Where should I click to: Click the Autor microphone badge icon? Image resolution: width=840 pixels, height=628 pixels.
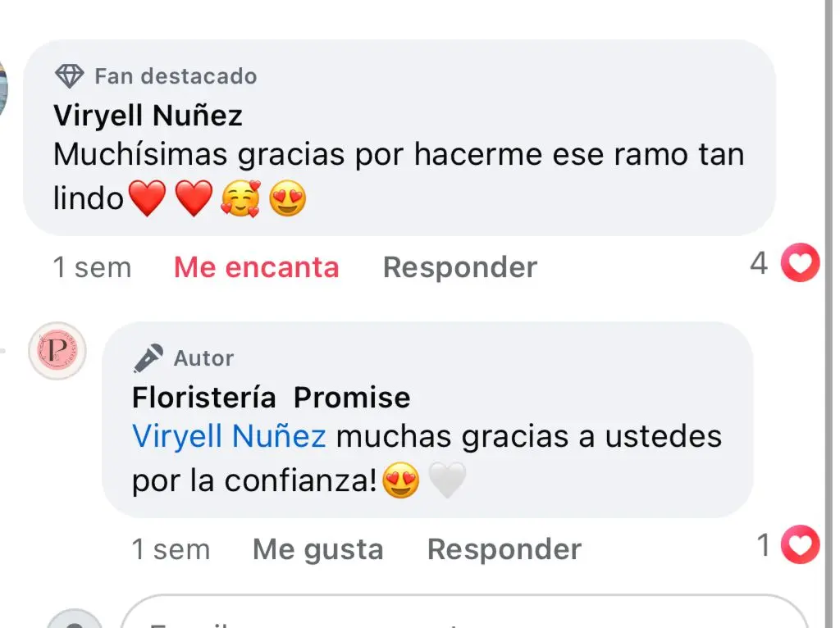(x=148, y=358)
